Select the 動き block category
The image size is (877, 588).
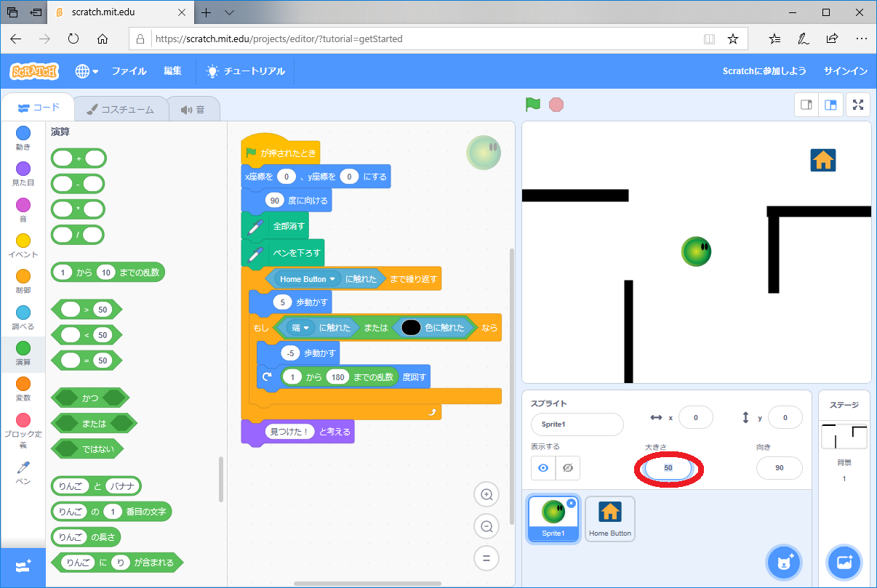click(x=23, y=137)
